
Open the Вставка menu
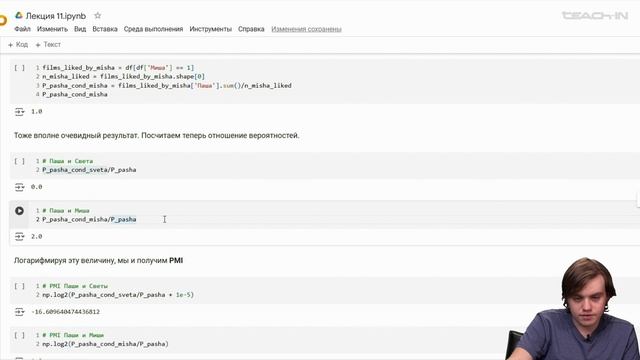tap(105, 29)
